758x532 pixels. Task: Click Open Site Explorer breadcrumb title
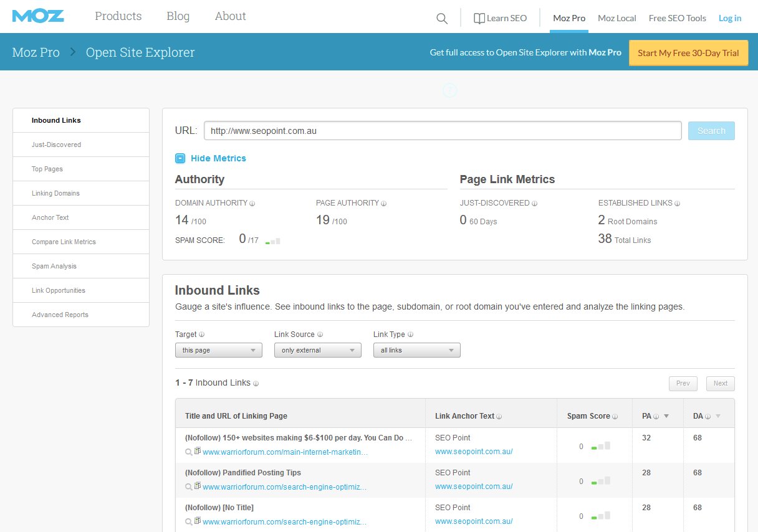coord(140,52)
